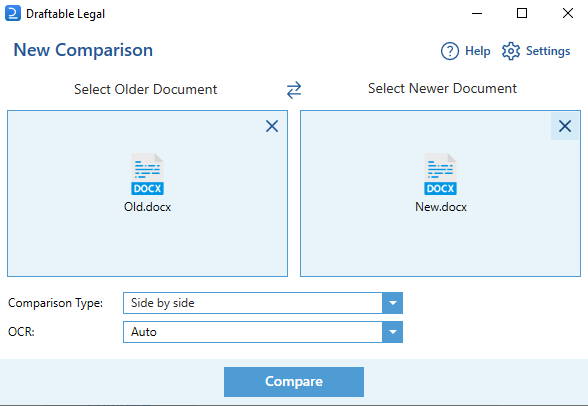Open Settings via the gear icon
This screenshot has width=588, height=406.
pos(511,51)
